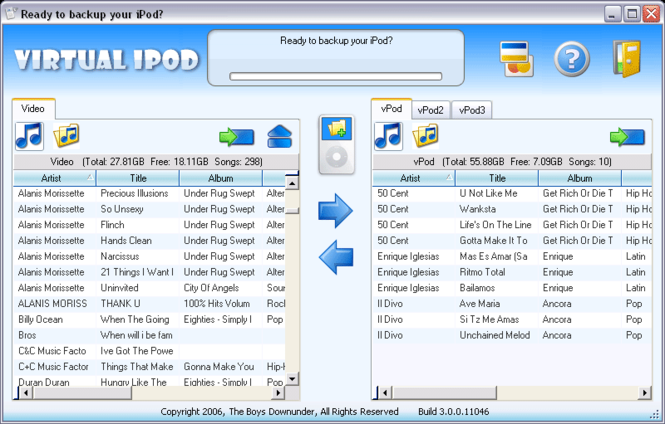The image size is (665, 424).
Task: Click Video list horizontal scroll left arrow
Action: (x=26, y=393)
